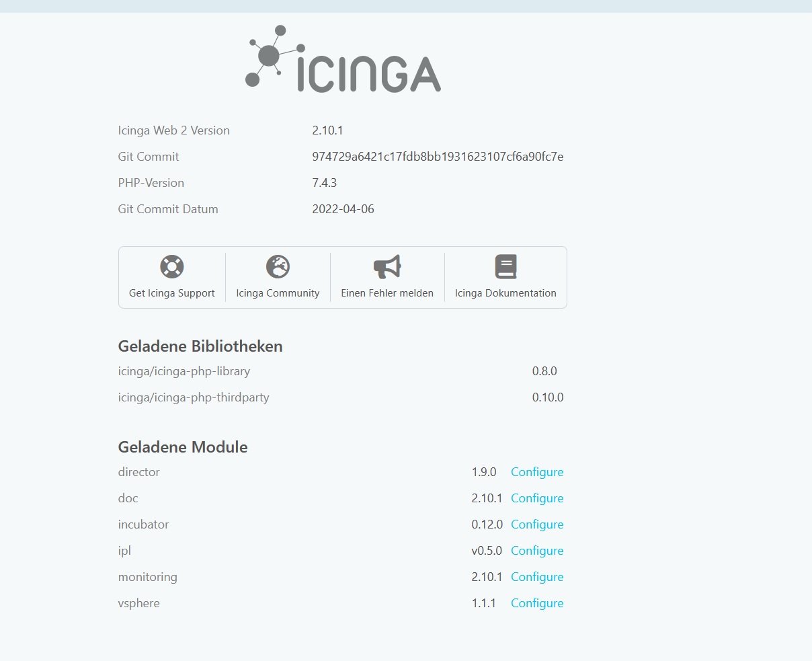The height and width of the screenshot is (661, 812).
Task: Click the globe community icon
Action: pos(278,266)
